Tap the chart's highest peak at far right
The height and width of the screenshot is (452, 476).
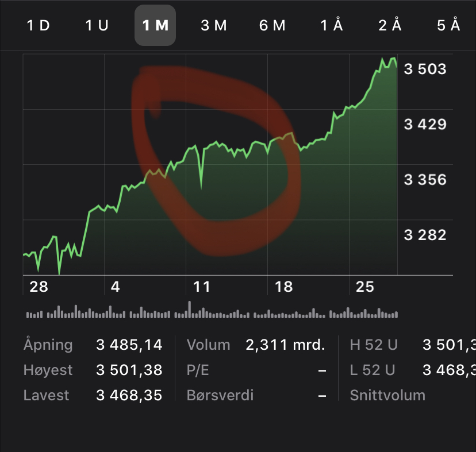pyautogui.click(x=393, y=59)
